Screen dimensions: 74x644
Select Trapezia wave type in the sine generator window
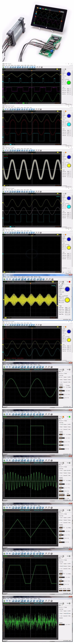[x=63, y=379]
